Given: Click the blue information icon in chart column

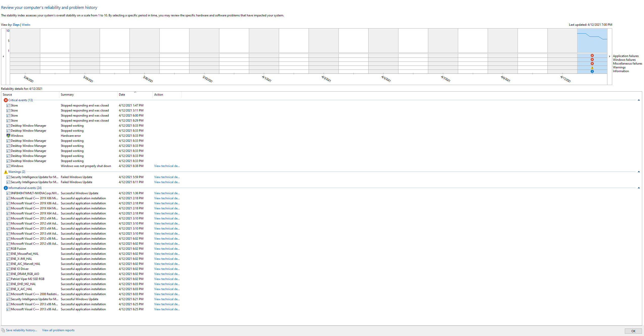Looking at the screenshot, I should point(592,71).
